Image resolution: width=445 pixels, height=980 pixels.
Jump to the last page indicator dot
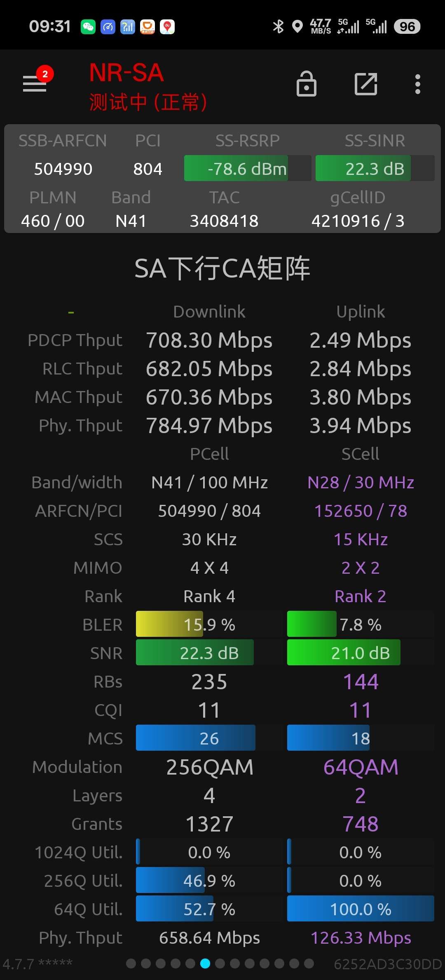coord(309,964)
